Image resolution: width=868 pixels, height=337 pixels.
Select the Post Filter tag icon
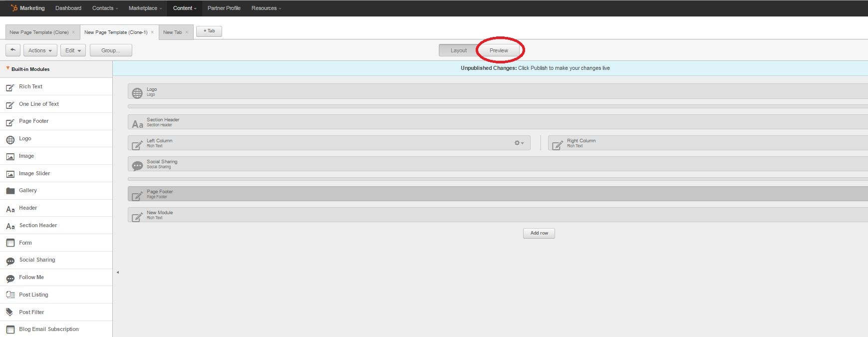click(x=10, y=313)
